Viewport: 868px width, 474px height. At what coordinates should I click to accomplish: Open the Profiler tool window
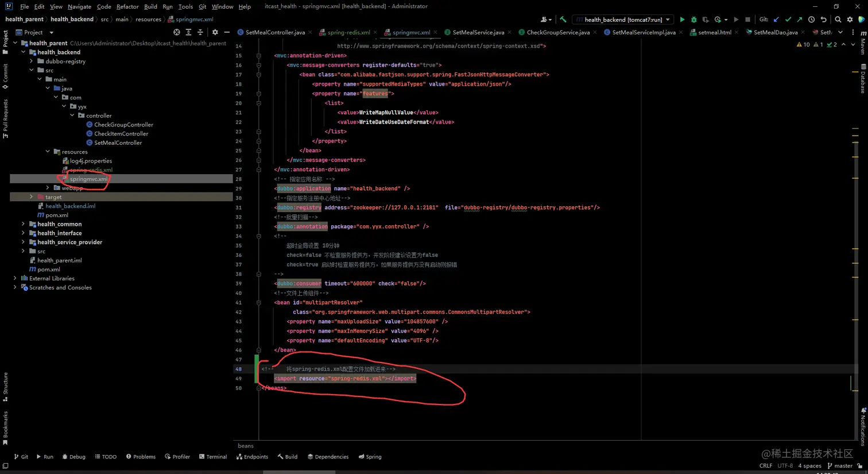[x=177, y=457]
